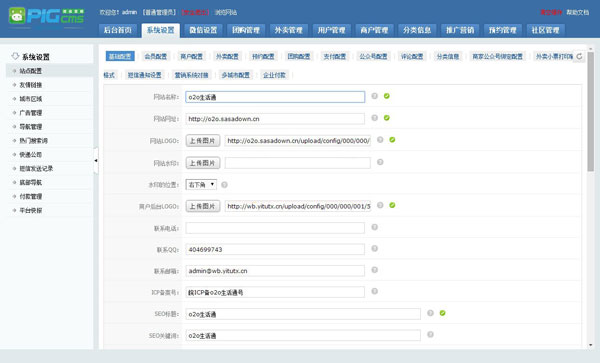Image resolution: width=600 pixels, height=363 pixels.
Task: Click 上传图片 button for 商户后台LOGO
Action: tap(203, 206)
